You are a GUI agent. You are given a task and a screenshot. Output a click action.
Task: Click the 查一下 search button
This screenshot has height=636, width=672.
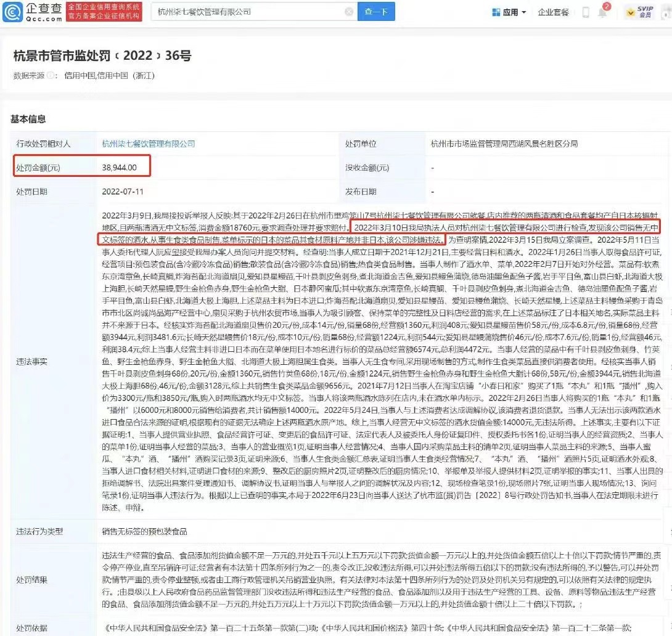tap(375, 12)
